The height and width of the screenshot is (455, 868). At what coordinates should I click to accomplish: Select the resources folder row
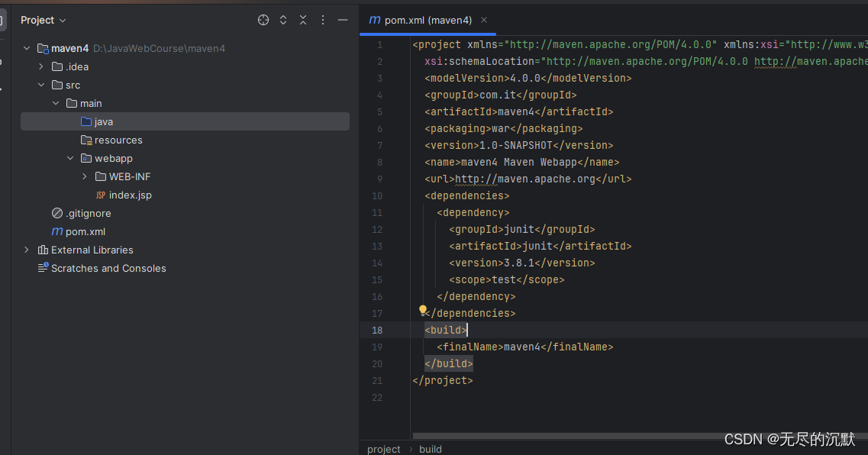[185, 140]
